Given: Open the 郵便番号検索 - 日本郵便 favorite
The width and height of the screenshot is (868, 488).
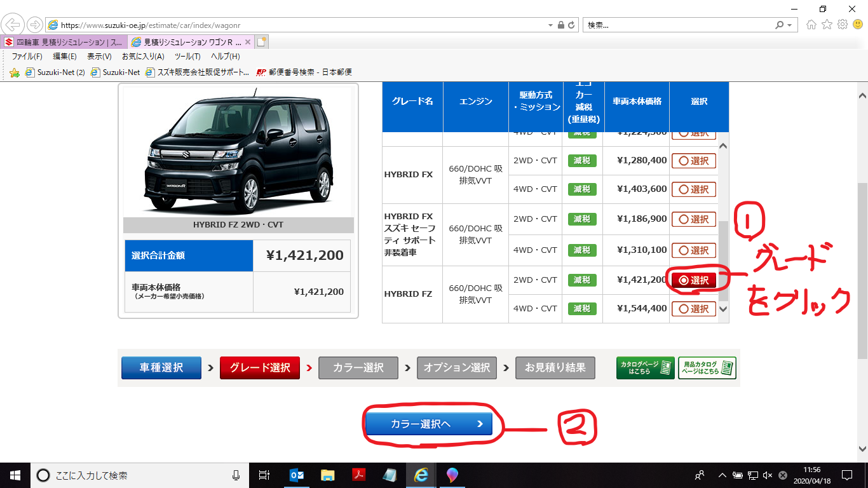Looking at the screenshot, I should point(304,72).
